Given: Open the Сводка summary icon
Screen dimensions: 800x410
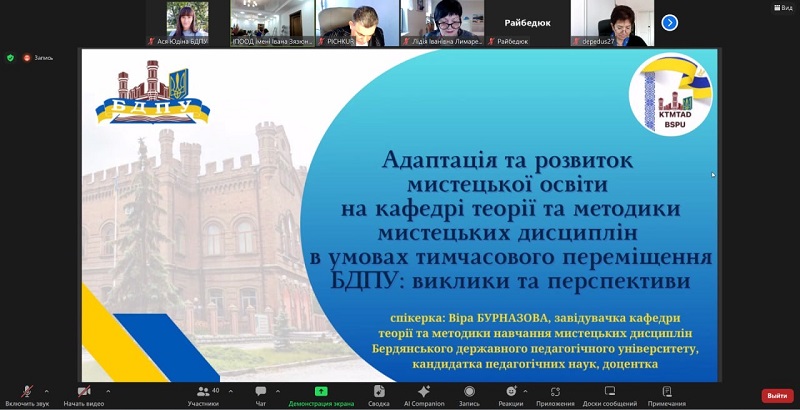Looking at the screenshot, I should [x=379, y=392].
